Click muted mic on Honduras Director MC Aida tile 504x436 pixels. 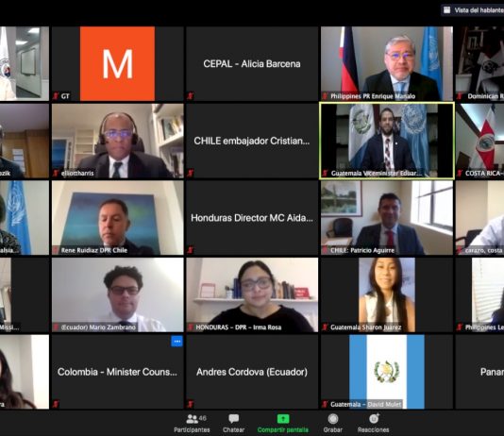[x=191, y=250]
